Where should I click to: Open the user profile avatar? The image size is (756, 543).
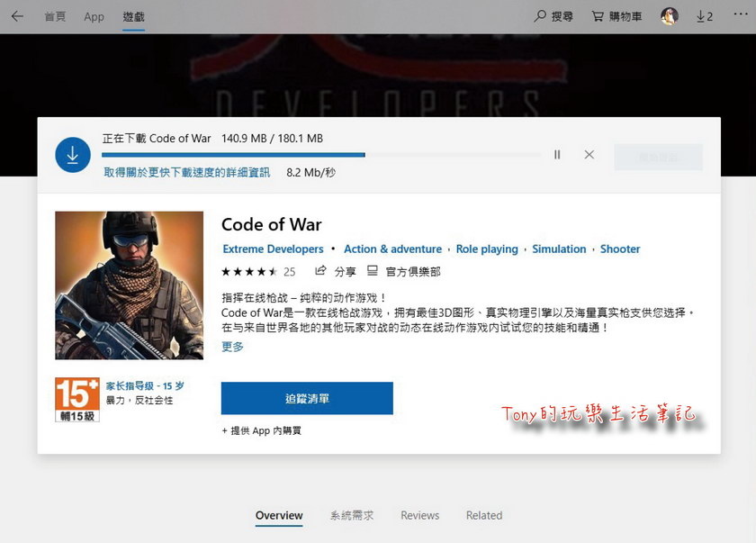pos(670,16)
